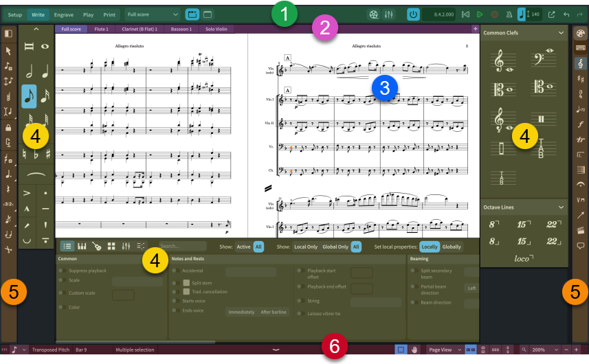Open the Mixer from the toolbar
The height and width of the screenshot is (364, 589).
(389, 14)
